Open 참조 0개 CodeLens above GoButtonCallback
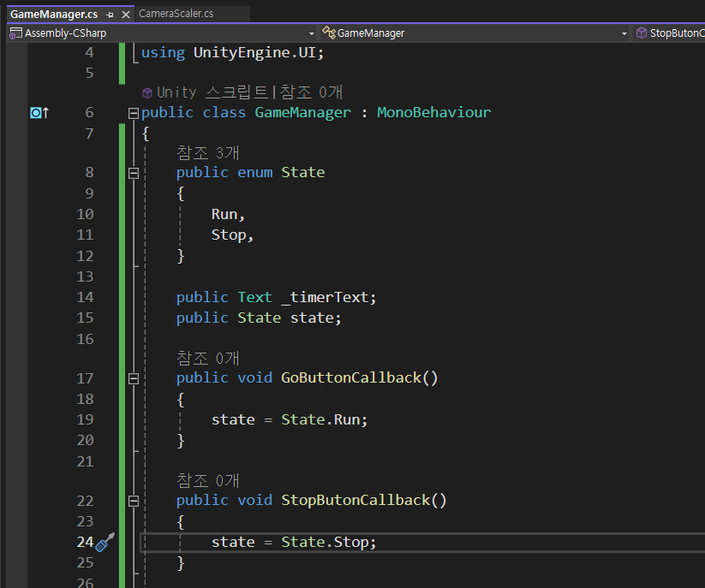The height and width of the screenshot is (588, 705). click(207, 358)
